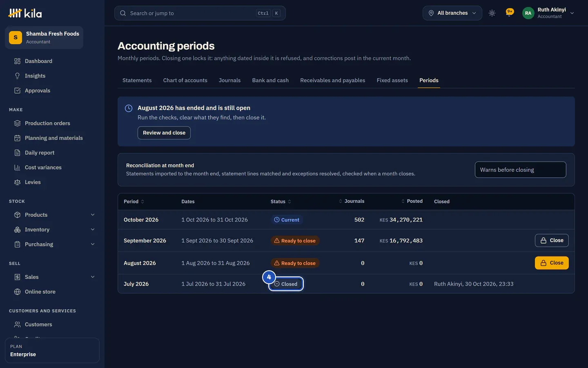Click the Daily report document icon
The height and width of the screenshot is (368, 588).
click(x=17, y=153)
